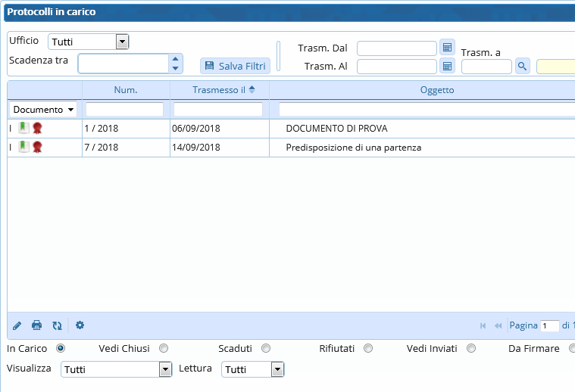Open calendar picker for Trasm. Al
This screenshot has width=575, height=392.
(x=448, y=67)
